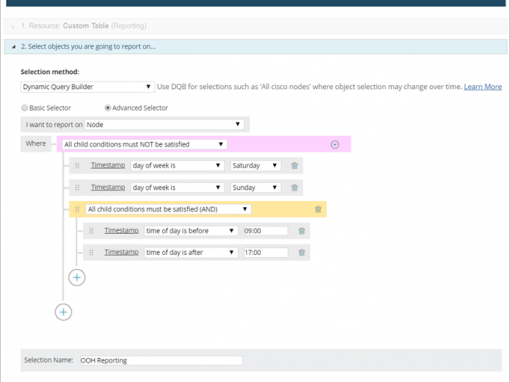Grab drag handle of 17:00 condition row
The height and width of the screenshot is (382, 510).
point(91,252)
